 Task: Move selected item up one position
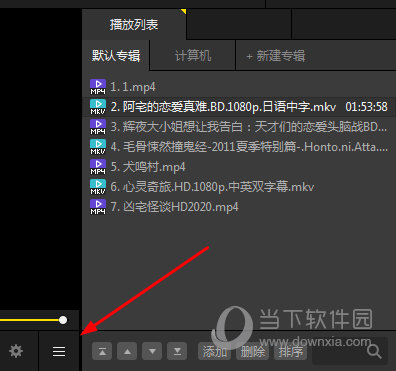click(127, 351)
